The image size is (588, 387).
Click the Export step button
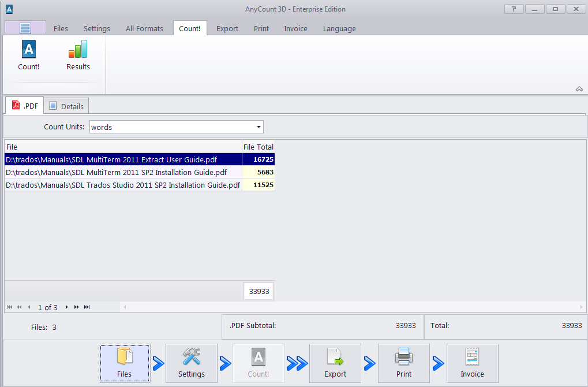(335, 363)
